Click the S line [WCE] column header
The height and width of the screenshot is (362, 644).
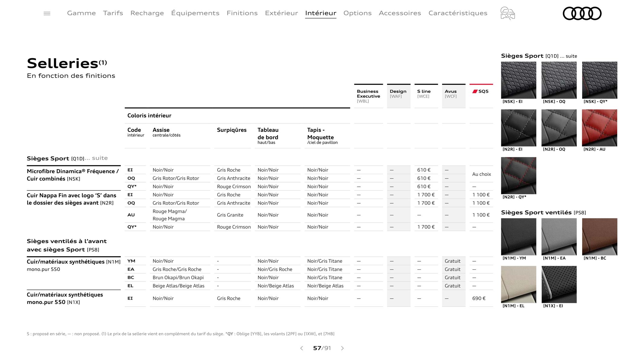coord(426,96)
